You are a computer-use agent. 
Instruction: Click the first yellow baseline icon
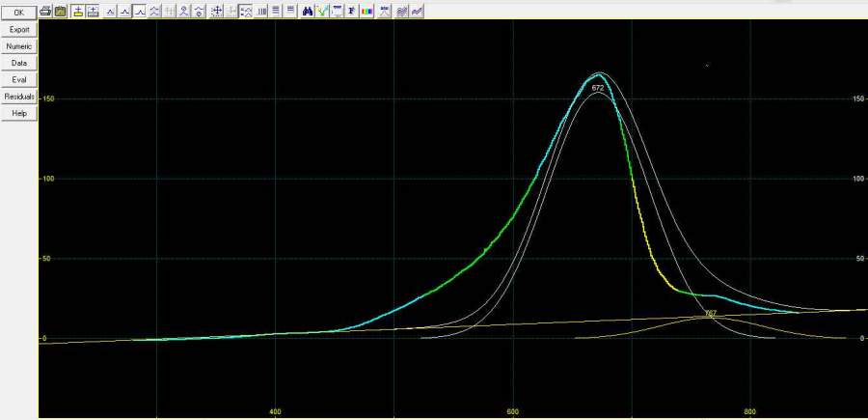(x=77, y=11)
